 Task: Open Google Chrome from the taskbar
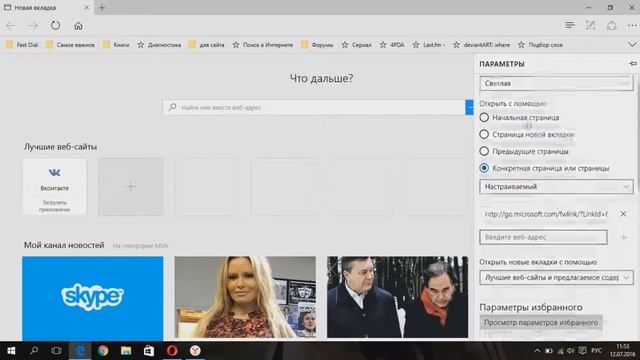coord(103,351)
